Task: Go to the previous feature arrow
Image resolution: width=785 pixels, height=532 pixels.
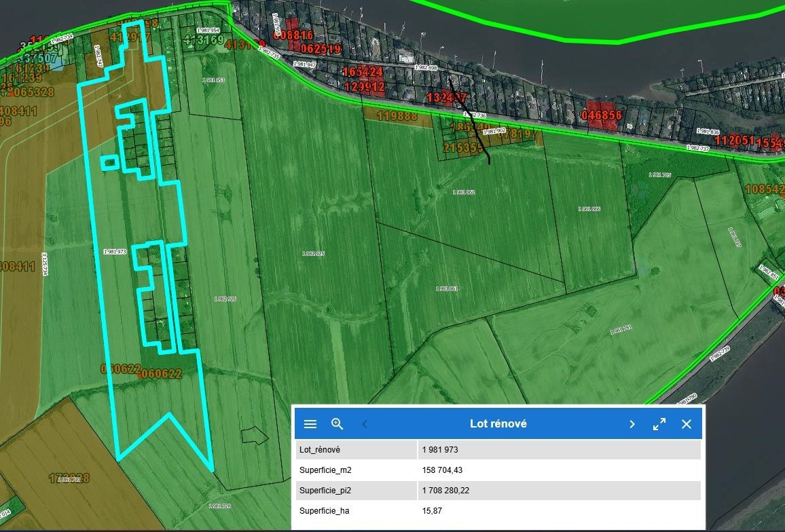Action: click(x=365, y=424)
